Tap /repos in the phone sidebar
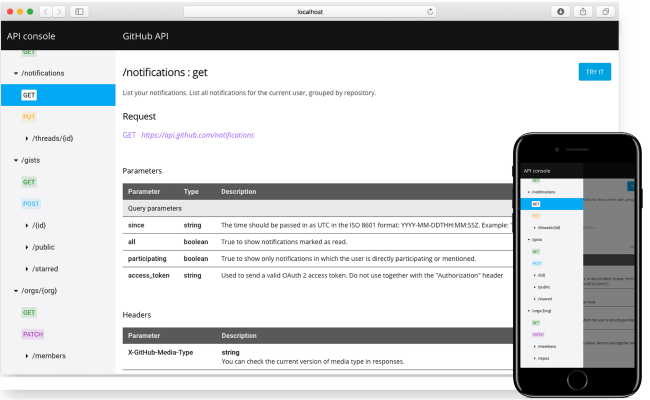650x400 pixels. (x=543, y=358)
